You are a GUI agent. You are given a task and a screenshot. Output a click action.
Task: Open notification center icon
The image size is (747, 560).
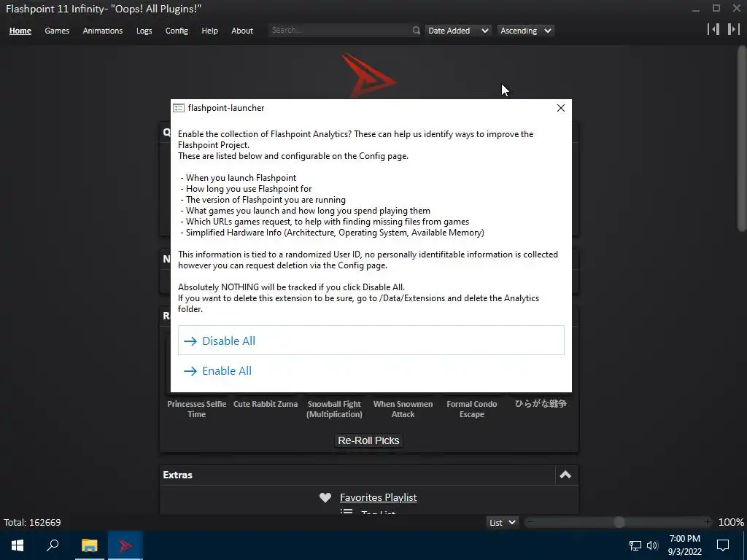point(723,545)
